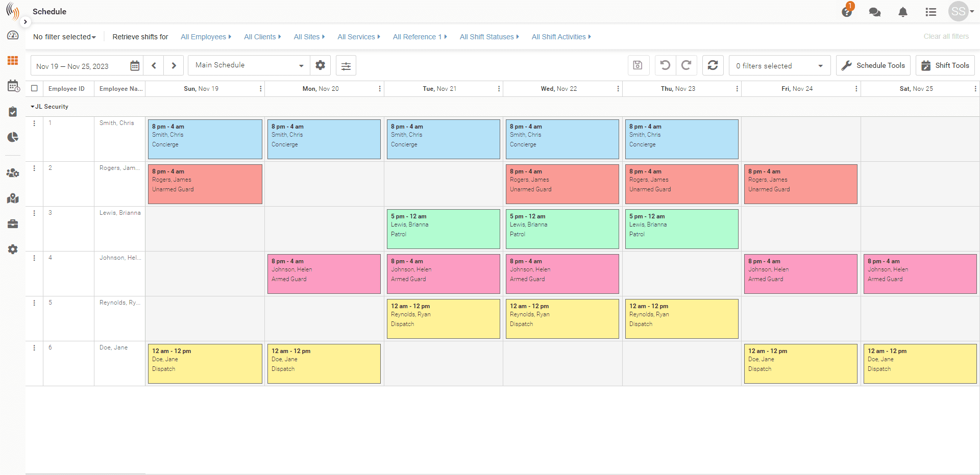Screen dimensions: 980x475
Task: Open the notifications bell
Action: pos(902,12)
